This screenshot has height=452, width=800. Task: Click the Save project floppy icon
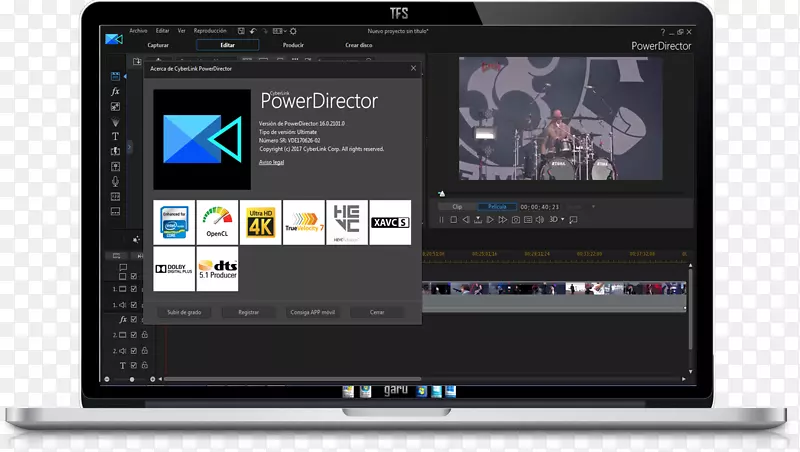click(x=241, y=31)
